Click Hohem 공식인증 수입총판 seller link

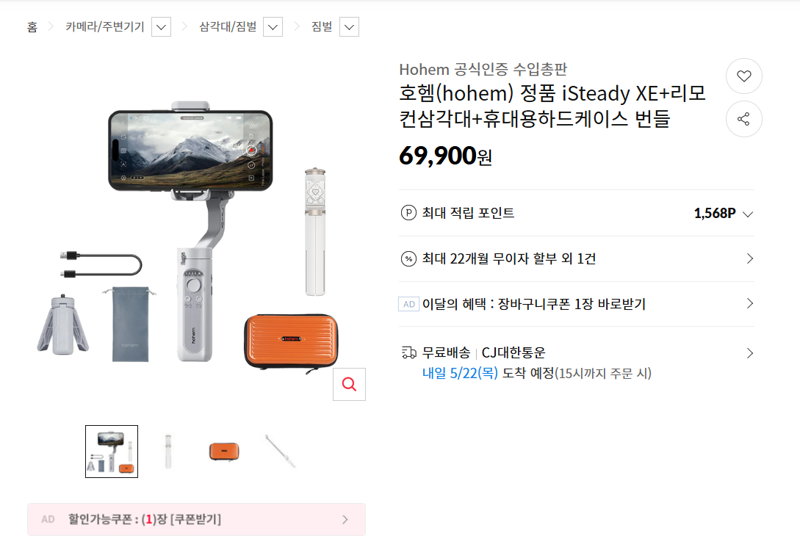tap(483, 69)
